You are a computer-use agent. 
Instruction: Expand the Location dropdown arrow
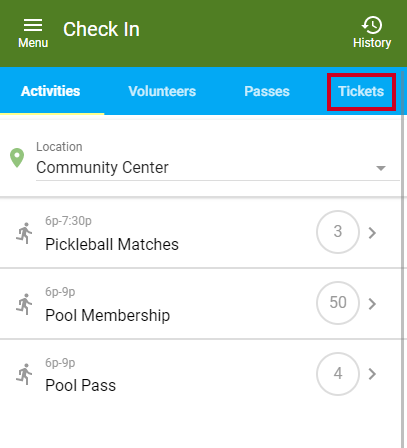pyautogui.click(x=381, y=168)
